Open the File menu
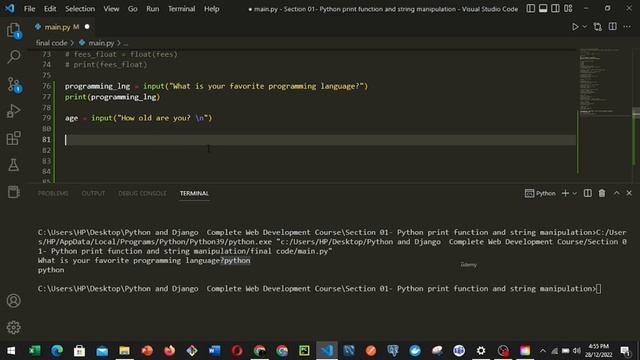The width and height of the screenshot is (640, 360). point(29,9)
